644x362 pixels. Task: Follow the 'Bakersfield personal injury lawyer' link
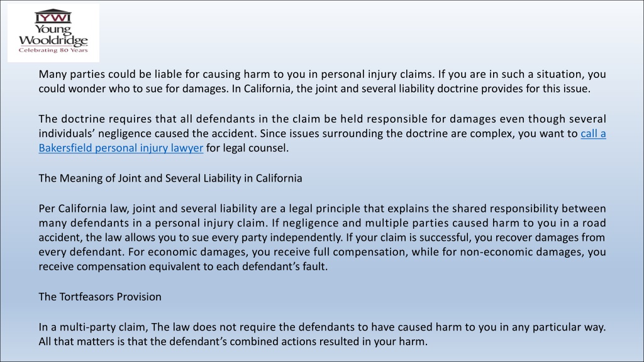[121, 148]
